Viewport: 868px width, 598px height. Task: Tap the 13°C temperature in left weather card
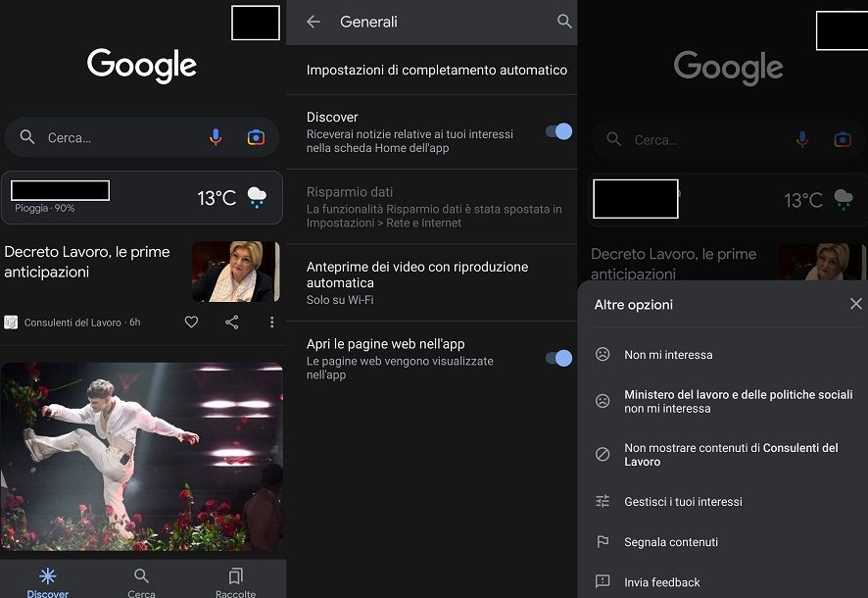click(x=217, y=198)
